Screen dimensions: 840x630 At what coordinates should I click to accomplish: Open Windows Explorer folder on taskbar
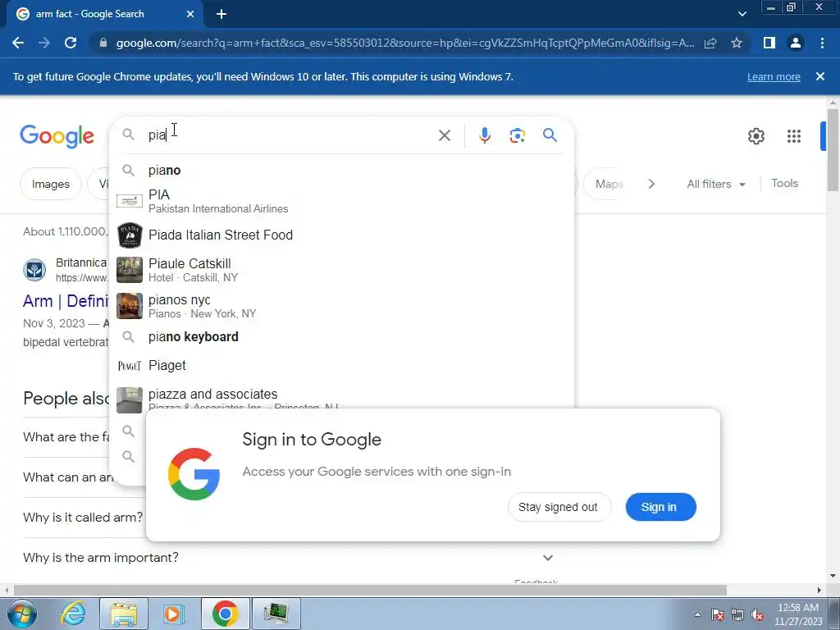click(x=124, y=614)
